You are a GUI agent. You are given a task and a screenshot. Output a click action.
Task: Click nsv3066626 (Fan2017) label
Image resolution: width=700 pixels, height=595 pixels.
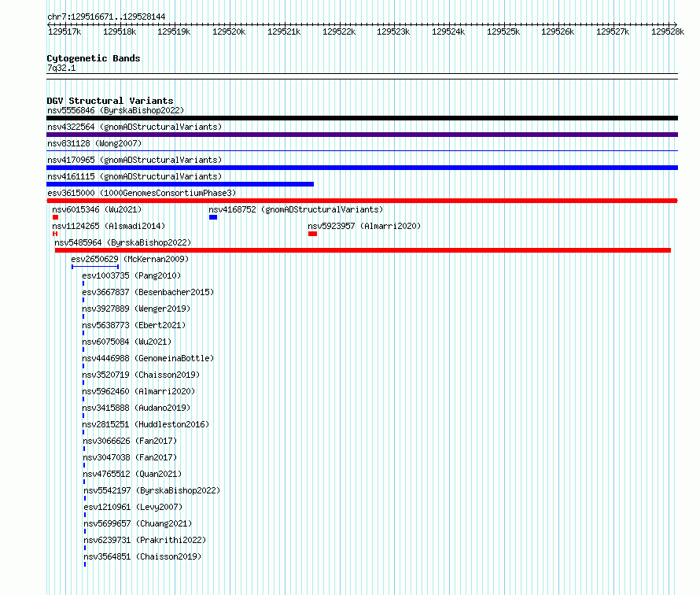[130, 441]
